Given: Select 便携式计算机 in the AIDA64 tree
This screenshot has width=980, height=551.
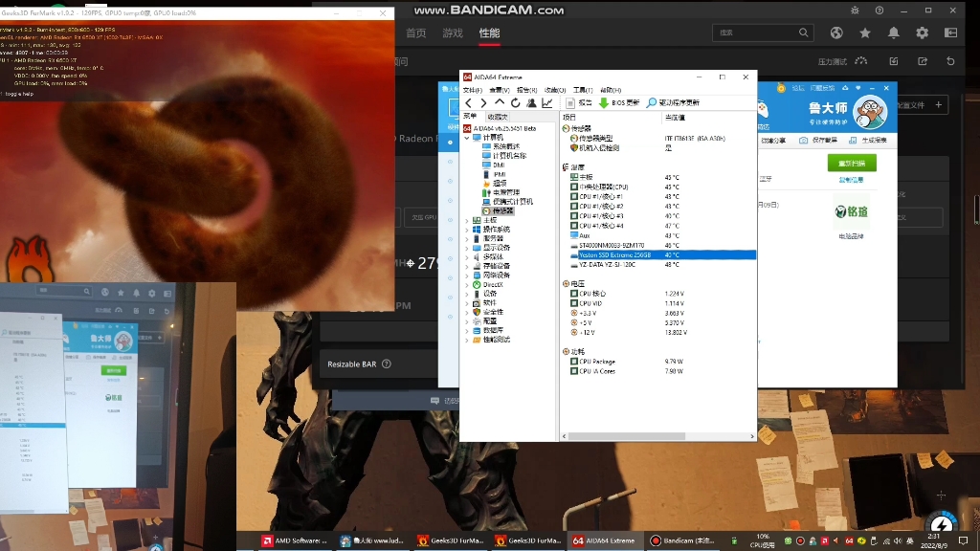Looking at the screenshot, I should [513, 202].
